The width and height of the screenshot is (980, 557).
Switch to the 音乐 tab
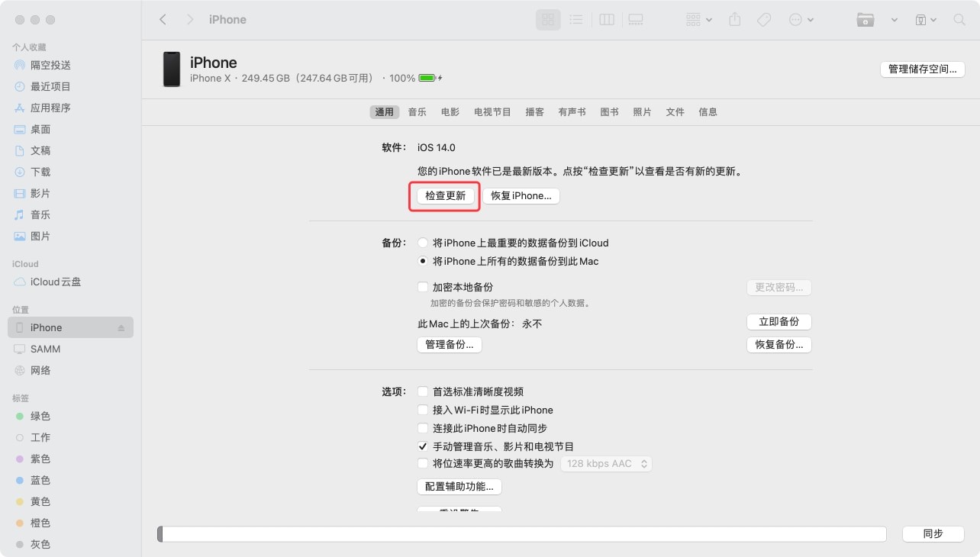point(417,111)
